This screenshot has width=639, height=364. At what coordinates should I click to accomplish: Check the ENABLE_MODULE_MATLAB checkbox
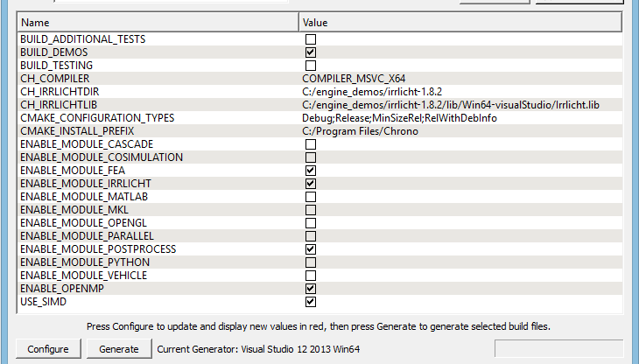click(x=310, y=197)
